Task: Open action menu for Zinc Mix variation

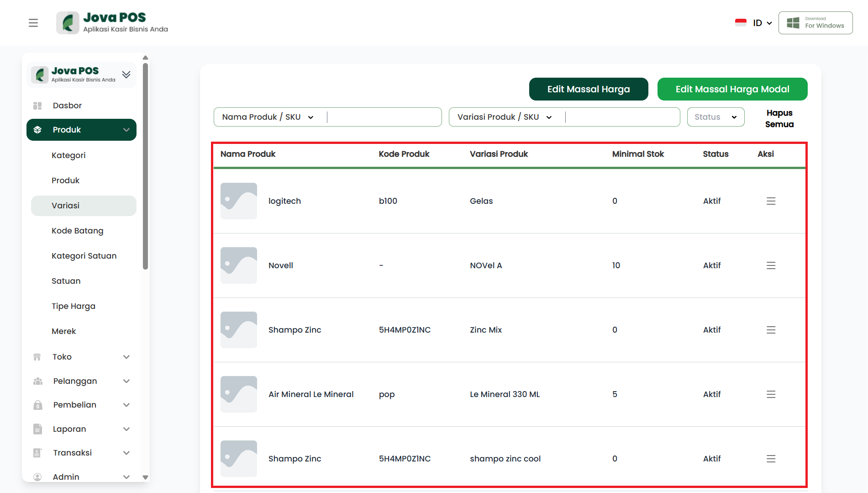Action: pos(771,330)
